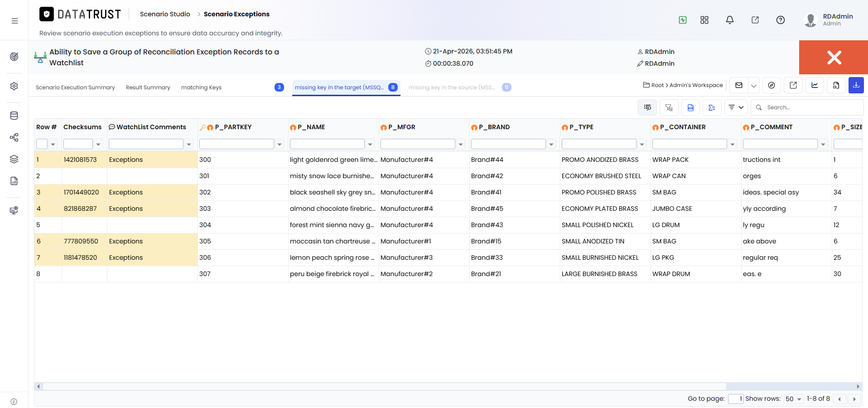Click the sigma aggregate icon
The width and height of the screenshot is (868, 408).
point(712,107)
